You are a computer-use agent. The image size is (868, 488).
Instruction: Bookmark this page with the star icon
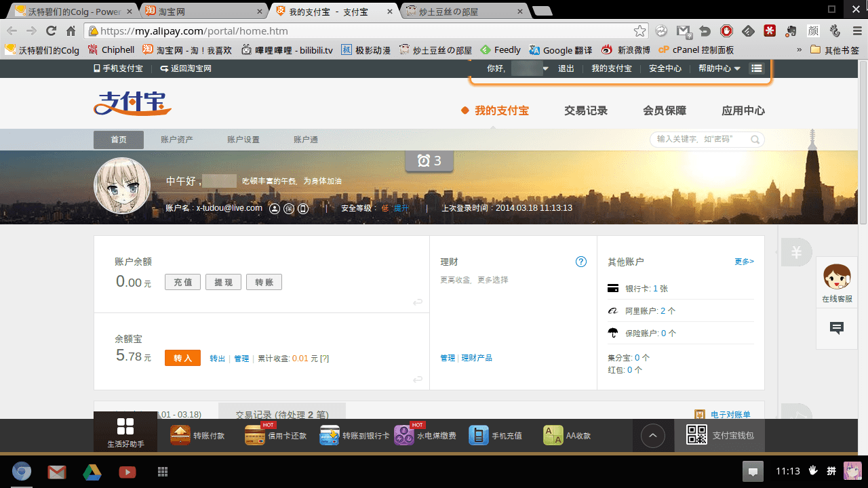point(639,31)
